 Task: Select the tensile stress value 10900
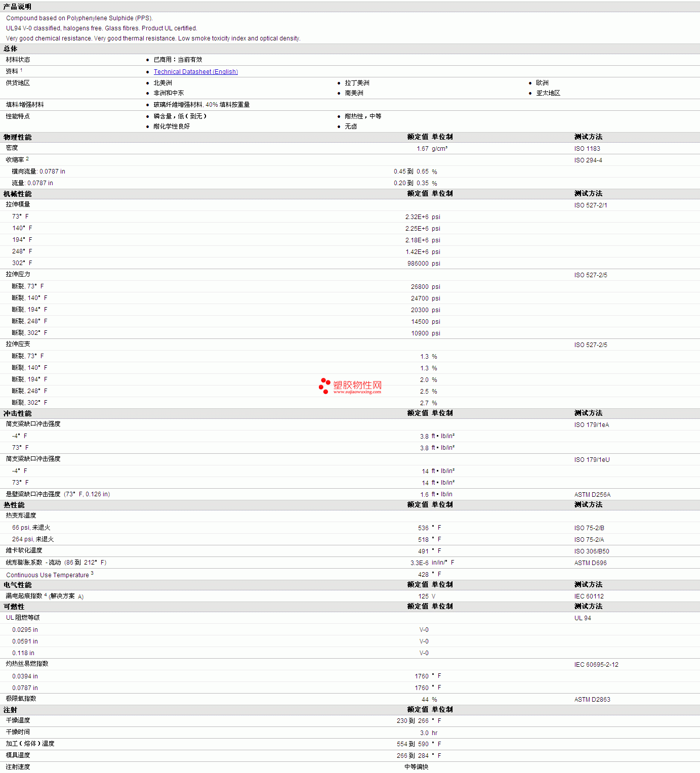coord(420,333)
